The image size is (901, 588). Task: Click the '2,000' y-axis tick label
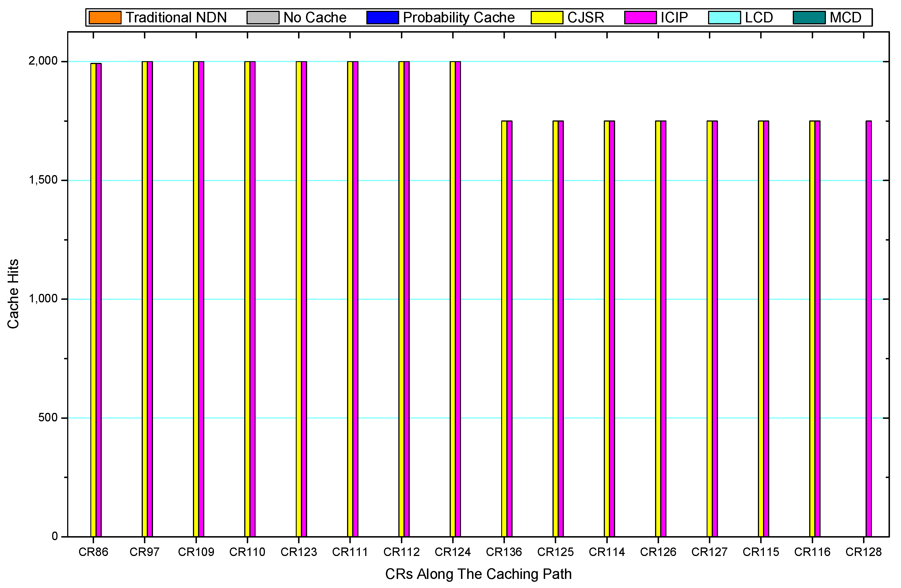coord(43,61)
